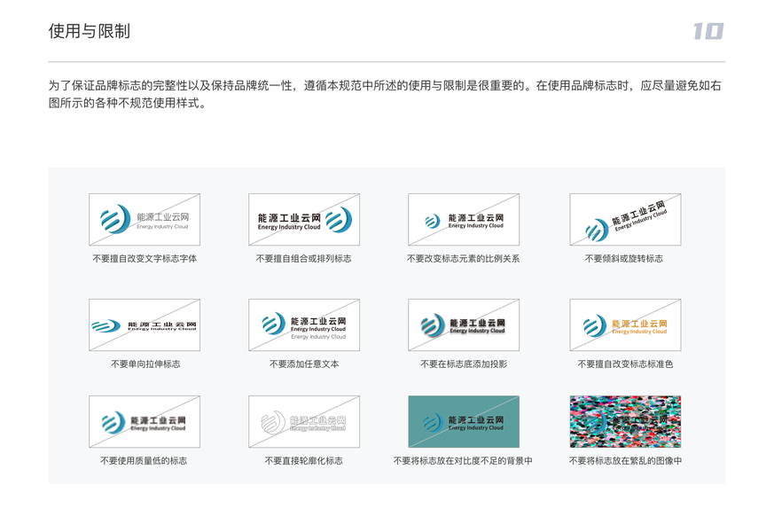Click the logo example with extra text
Viewport: 774px width, 532px height.
[x=304, y=325]
